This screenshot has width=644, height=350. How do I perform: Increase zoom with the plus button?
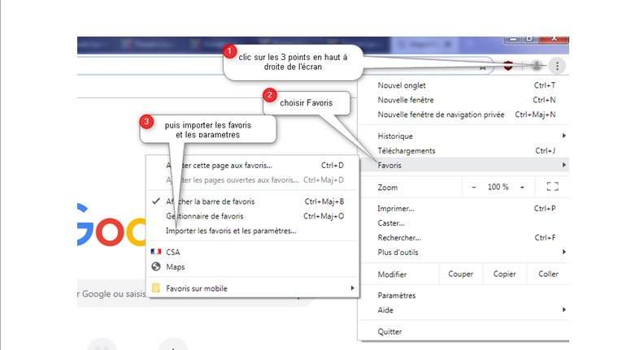click(522, 187)
